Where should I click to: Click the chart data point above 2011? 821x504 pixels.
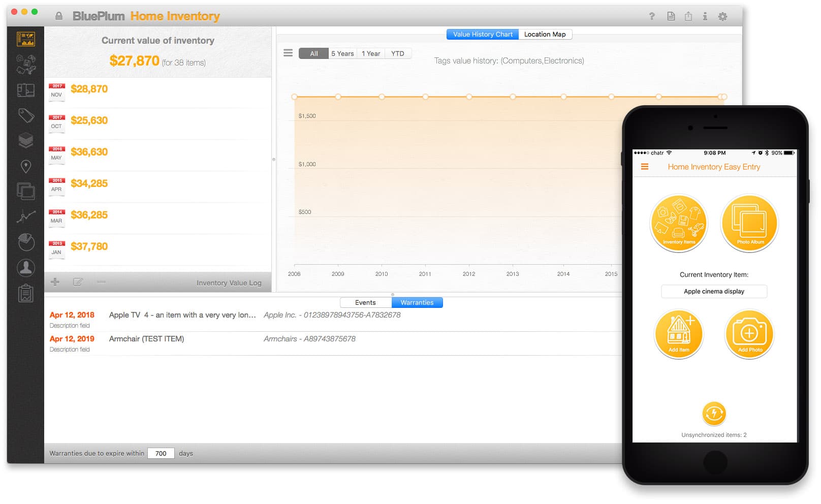pyautogui.click(x=425, y=97)
